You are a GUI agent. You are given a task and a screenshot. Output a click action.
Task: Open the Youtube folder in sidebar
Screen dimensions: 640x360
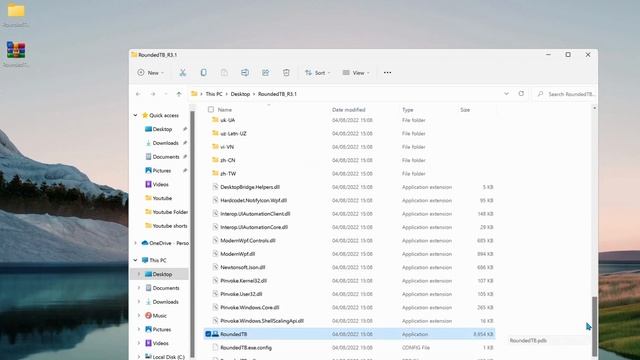(162, 198)
